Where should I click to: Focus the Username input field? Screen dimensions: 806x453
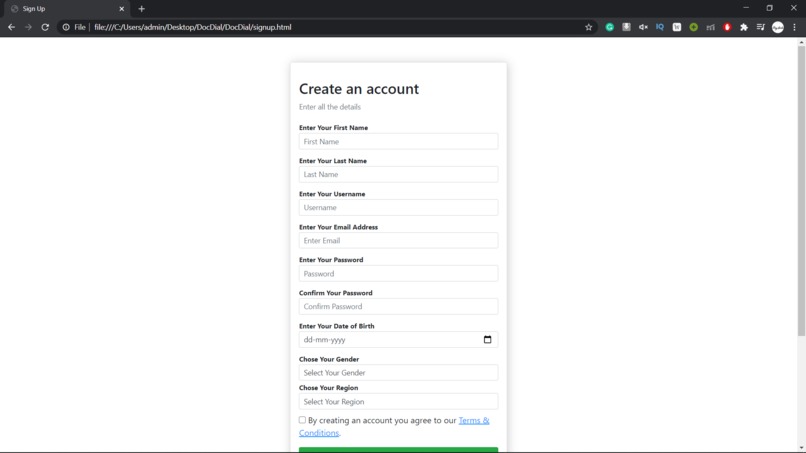pos(398,207)
